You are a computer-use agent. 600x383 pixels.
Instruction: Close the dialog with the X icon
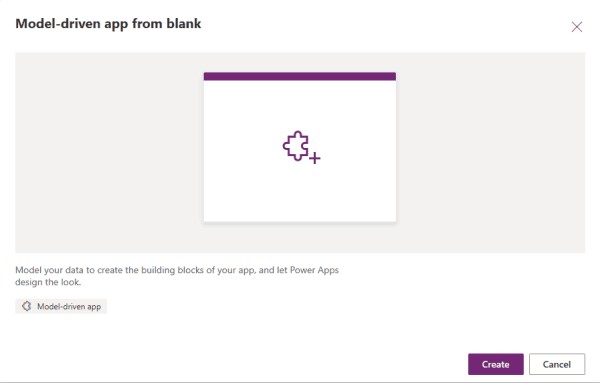(577, 27)
